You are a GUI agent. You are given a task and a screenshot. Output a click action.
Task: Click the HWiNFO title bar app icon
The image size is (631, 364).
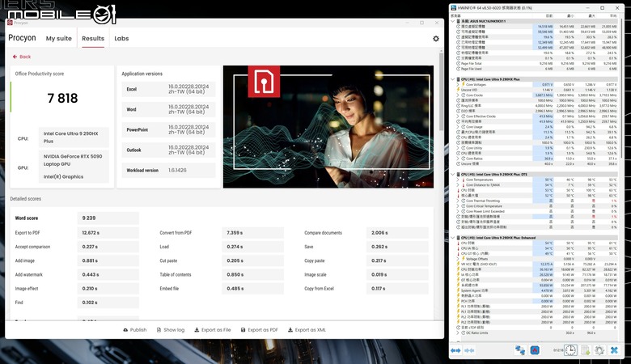point(454,7)
